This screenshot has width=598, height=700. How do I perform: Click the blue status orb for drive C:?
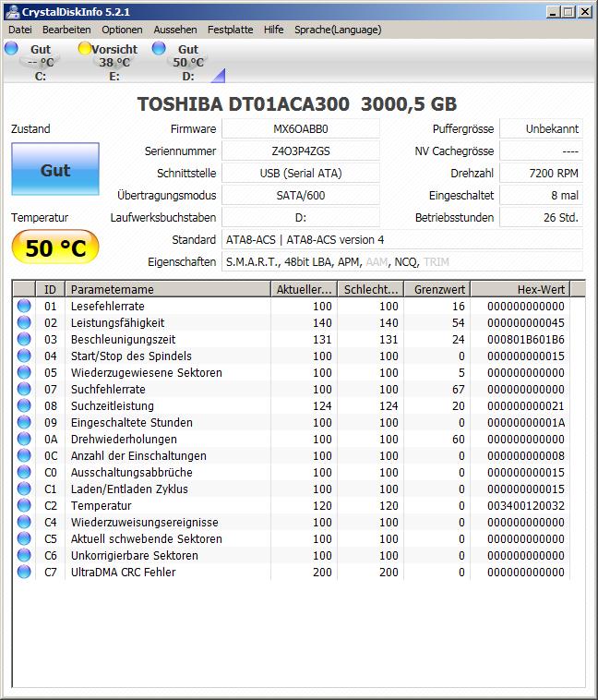(x=11, y=48)
